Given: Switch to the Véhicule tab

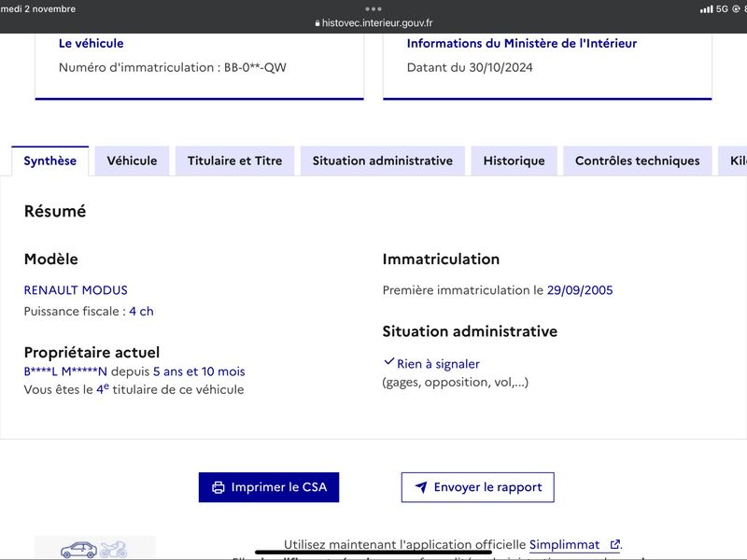Looking at the screenshot, I should tap(132, 161).
